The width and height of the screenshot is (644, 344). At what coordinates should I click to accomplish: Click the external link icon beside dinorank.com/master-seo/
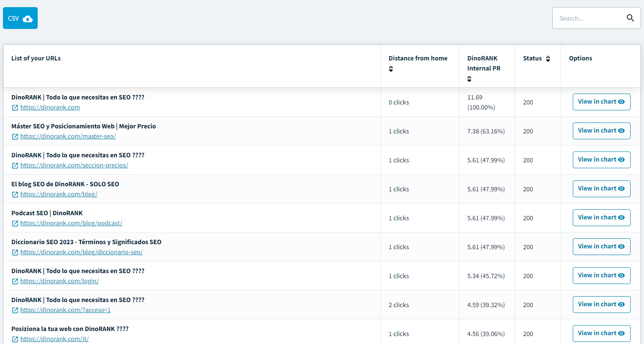tap(15, 137)
